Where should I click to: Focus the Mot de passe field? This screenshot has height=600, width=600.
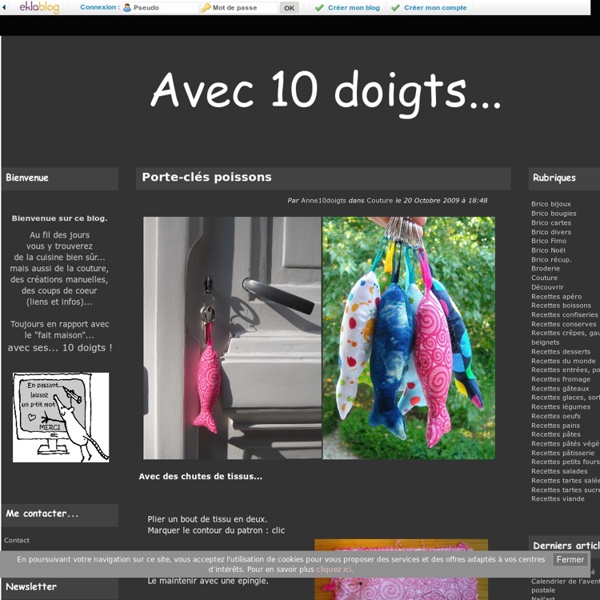[x=239, y=8]
